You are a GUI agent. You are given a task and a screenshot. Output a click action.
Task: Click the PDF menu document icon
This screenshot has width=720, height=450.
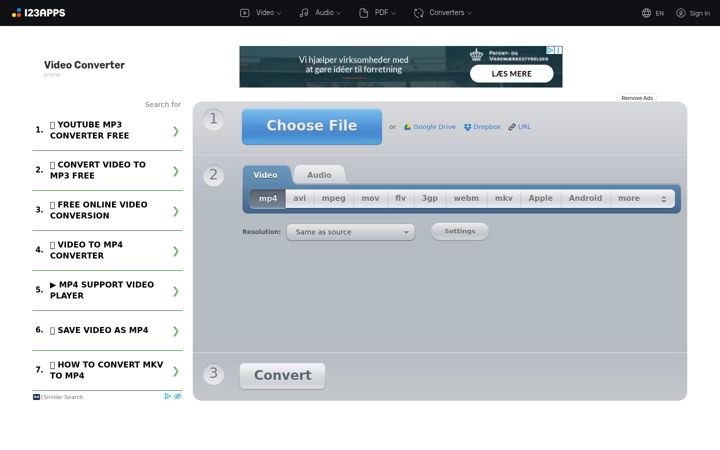click(364, 13)
